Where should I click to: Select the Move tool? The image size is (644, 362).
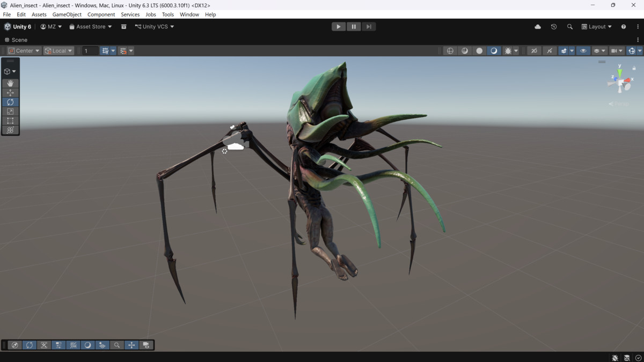pyautogui.click(x=10, y=92)
